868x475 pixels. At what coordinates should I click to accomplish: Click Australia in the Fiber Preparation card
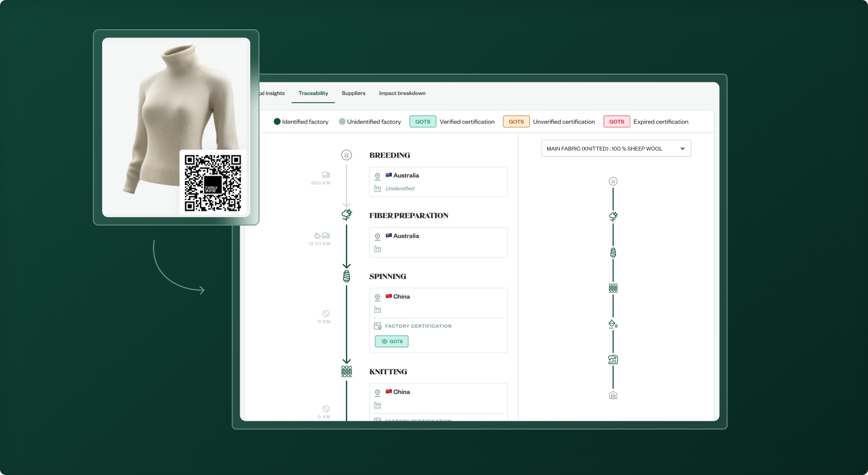(406, 236)
